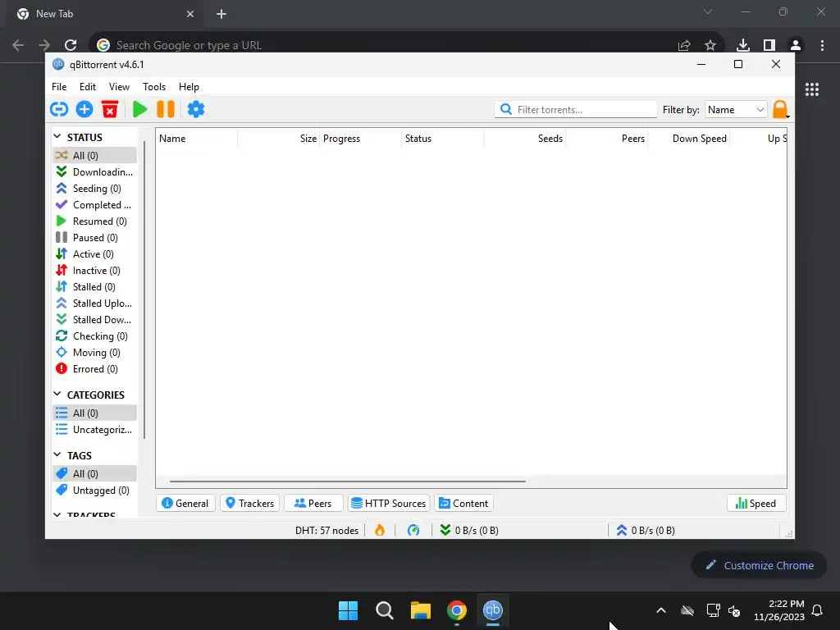Viewport: 840px width, 630px height.
Task: Select the Errored (0) filter
Action: [x=95, y=369]
